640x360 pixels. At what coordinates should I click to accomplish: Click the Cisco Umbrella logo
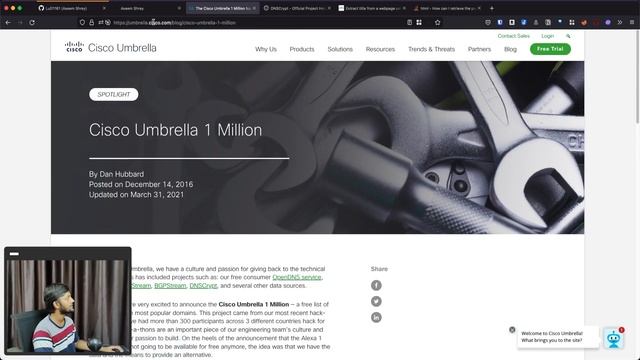pyautogui.click(x=111, y=48)
